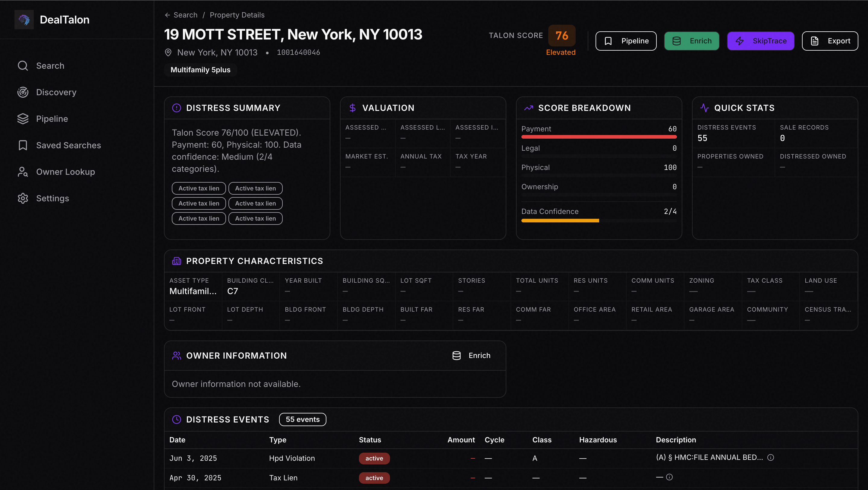Click the Distress Summary alert icon
Screen dimensions: 868x490
coord(177,108)
